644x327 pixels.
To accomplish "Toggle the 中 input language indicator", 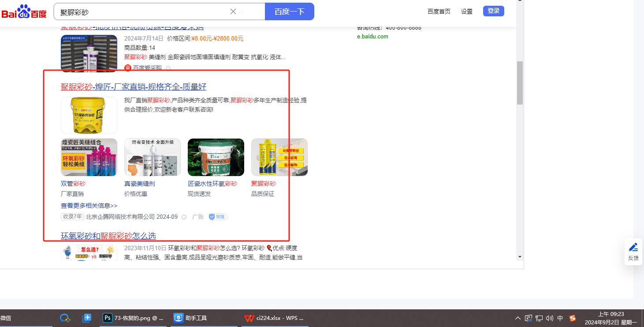I will point(560,318).
